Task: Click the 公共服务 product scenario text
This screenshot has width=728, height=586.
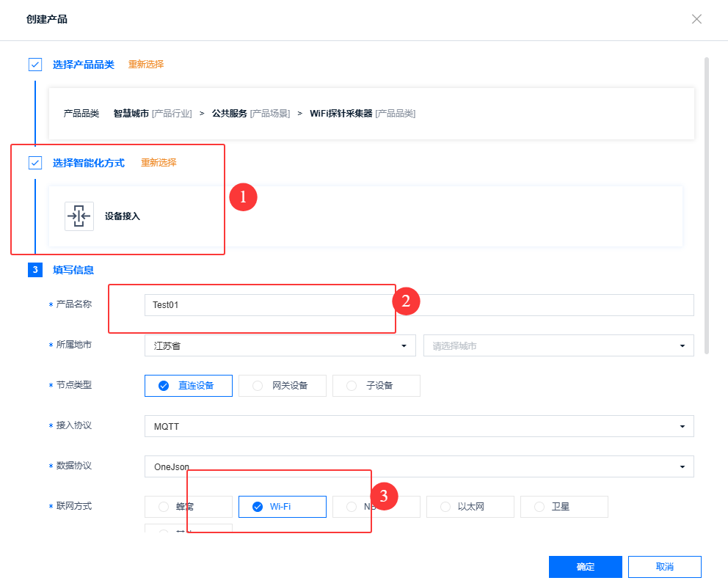Action: (230, 114)
